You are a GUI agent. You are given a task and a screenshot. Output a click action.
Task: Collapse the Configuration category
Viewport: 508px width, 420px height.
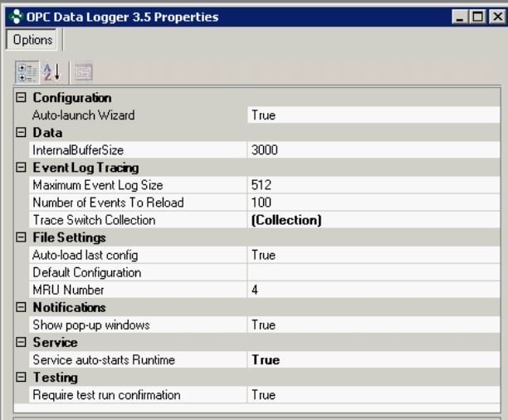[x=21, y=97]
